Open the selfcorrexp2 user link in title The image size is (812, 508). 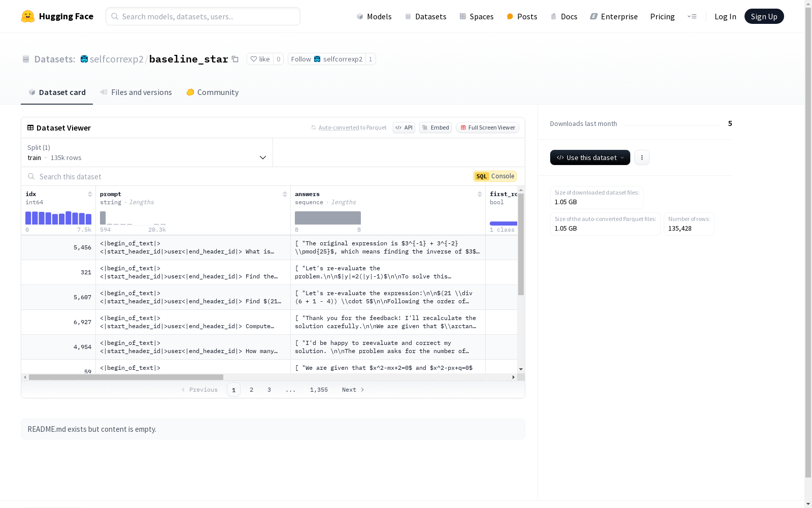pos(117,59)
